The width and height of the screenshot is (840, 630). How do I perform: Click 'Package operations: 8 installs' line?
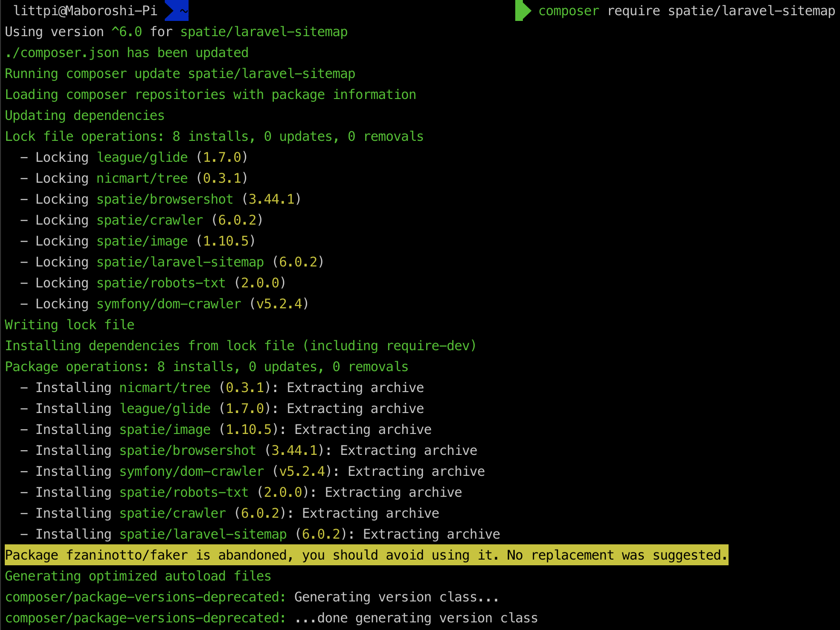207,367
